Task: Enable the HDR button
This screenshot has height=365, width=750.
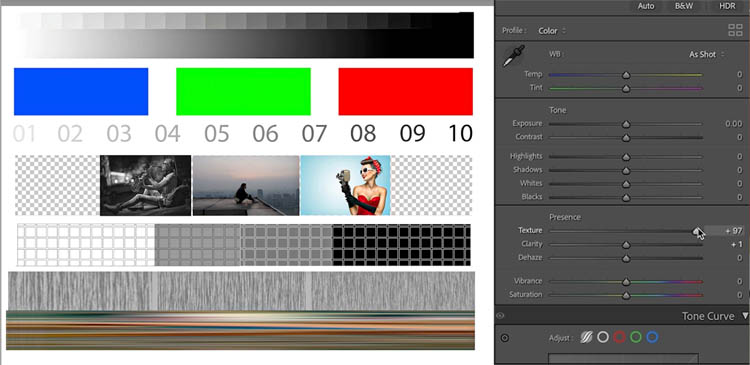Action: click(727, 7)
